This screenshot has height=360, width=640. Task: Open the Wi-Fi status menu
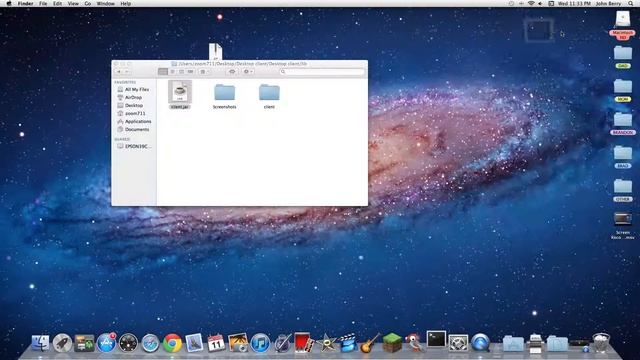[531, 3]
